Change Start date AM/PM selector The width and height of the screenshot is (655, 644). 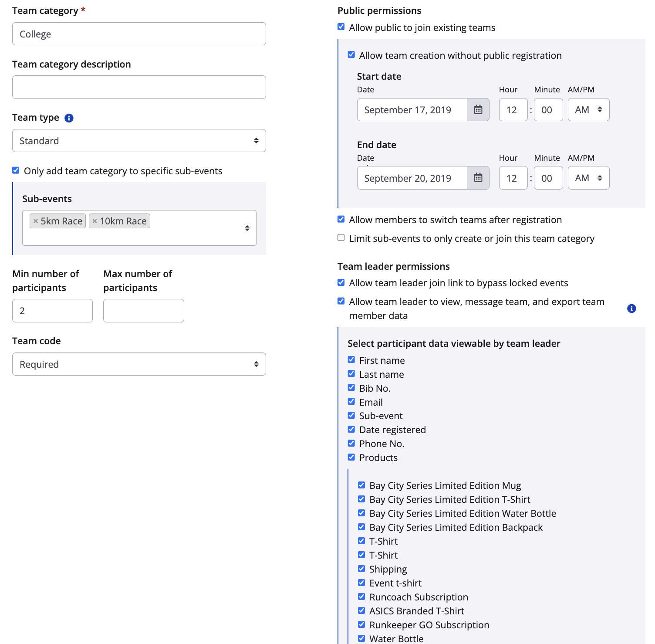[x=588, y=110]
